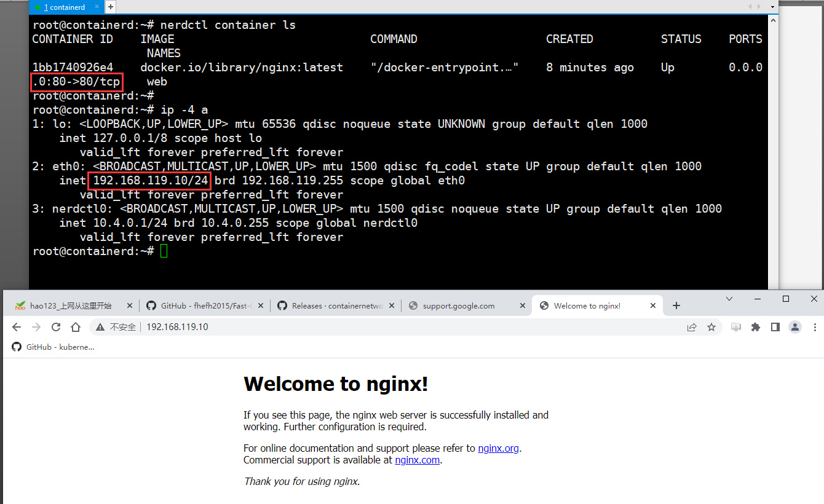The image size is (824, 504).
Task: Add a new terminal session tab with plus
Action: click(x=111, y=7)
